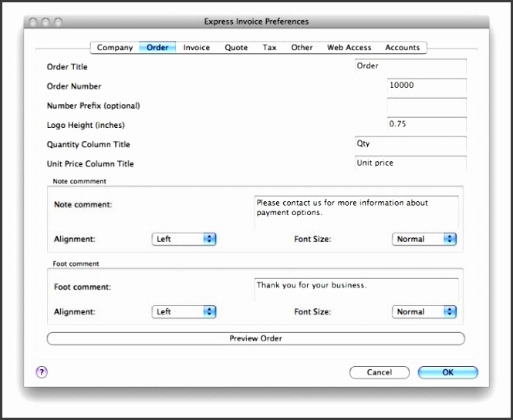Open the Foot comment Alignment dropdown
Image resolution: width=513 pixels, height=420 pixels.
184,312
